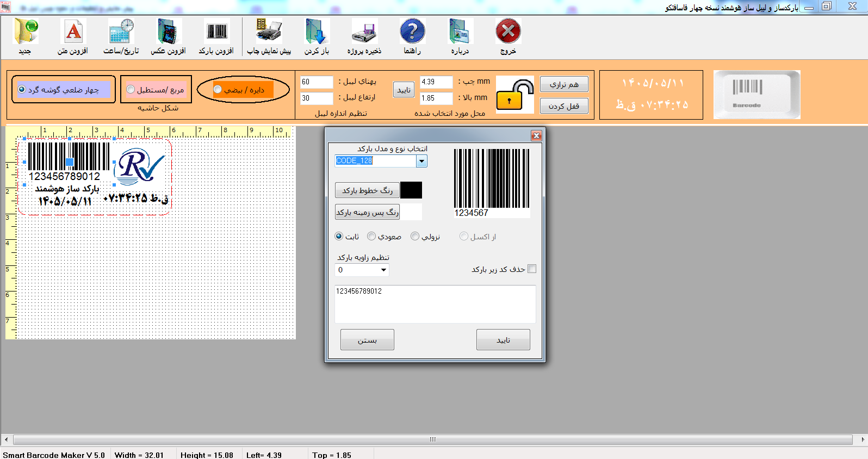868x459 pixels.
Task: Restore down the application window
Action: 827,7
